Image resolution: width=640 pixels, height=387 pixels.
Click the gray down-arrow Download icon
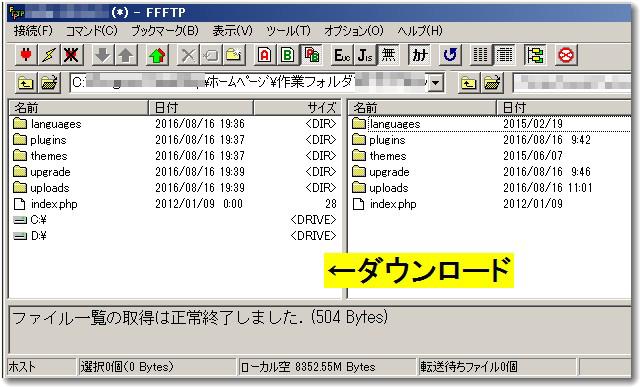coord(102,55)
